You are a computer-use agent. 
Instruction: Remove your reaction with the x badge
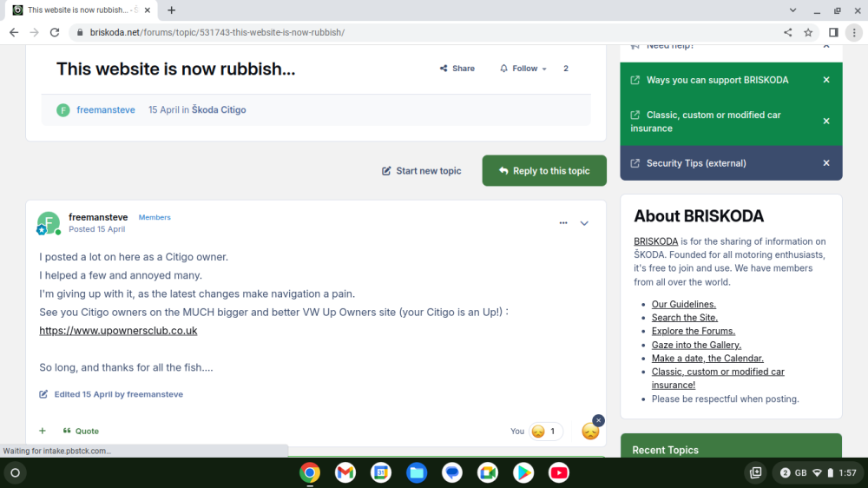598,420
